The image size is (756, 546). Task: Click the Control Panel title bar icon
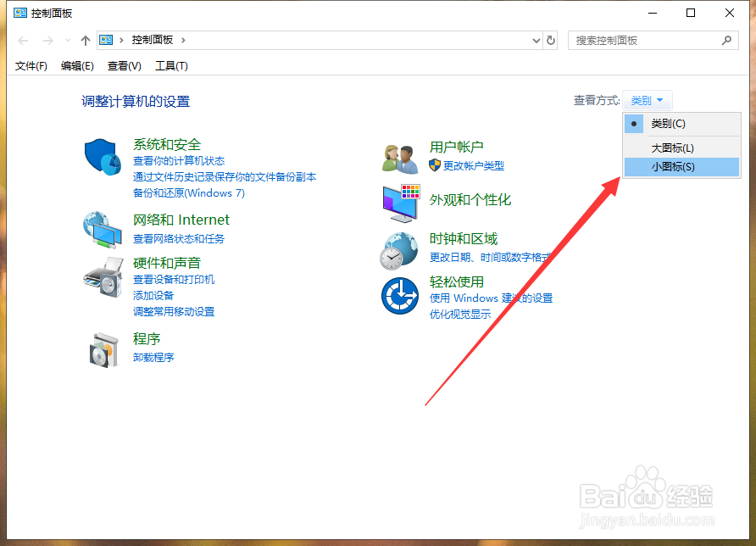pyautogui.click(x=20, y=13)
